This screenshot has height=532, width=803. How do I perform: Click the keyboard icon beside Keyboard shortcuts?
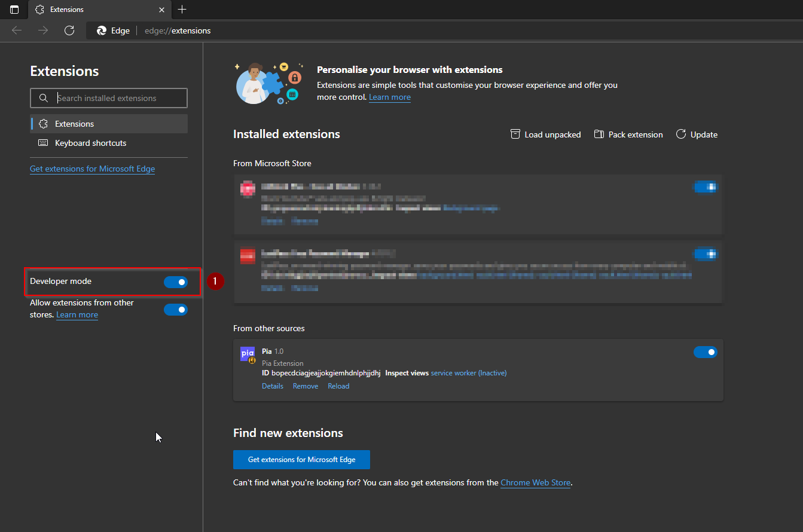click(43, 143)
